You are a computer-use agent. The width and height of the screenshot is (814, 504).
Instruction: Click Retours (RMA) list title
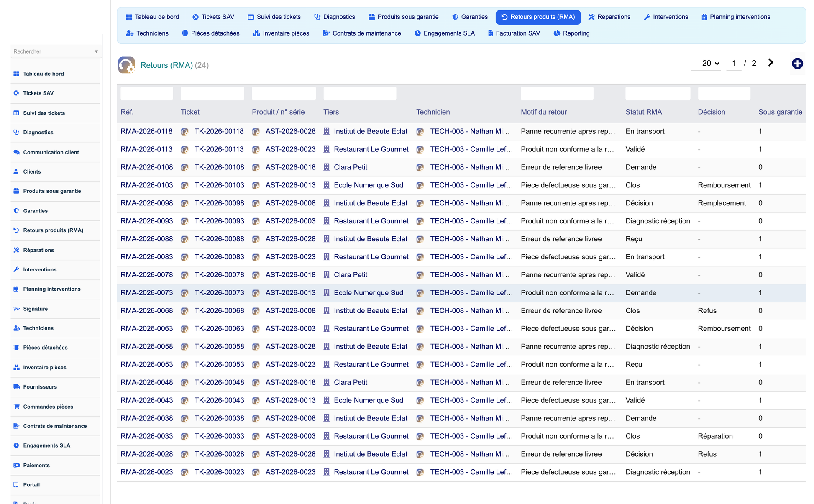[x=166, y=65]
